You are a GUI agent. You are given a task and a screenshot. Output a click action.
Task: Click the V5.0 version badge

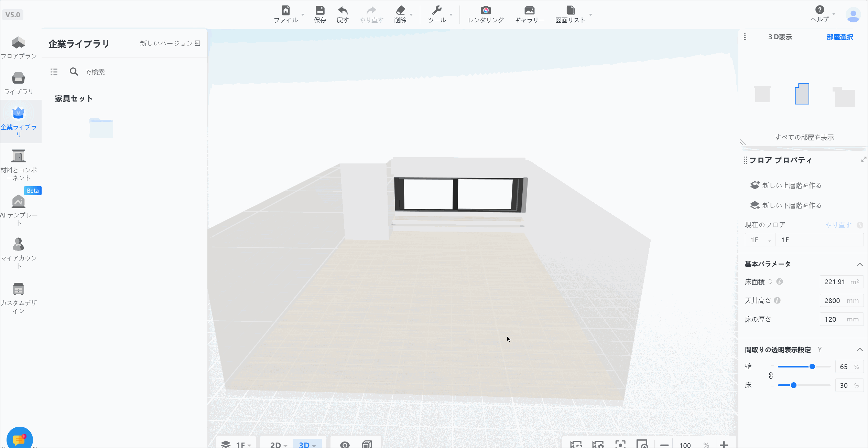tap(13, 15)
